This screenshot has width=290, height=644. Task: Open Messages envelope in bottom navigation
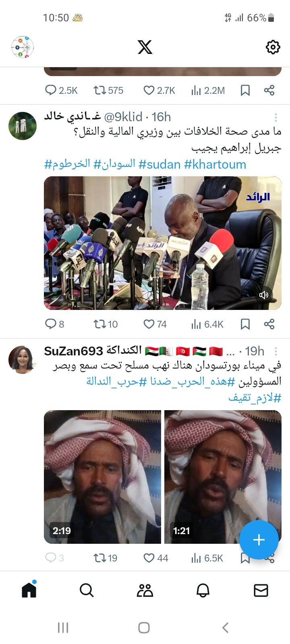coord(261,590)
